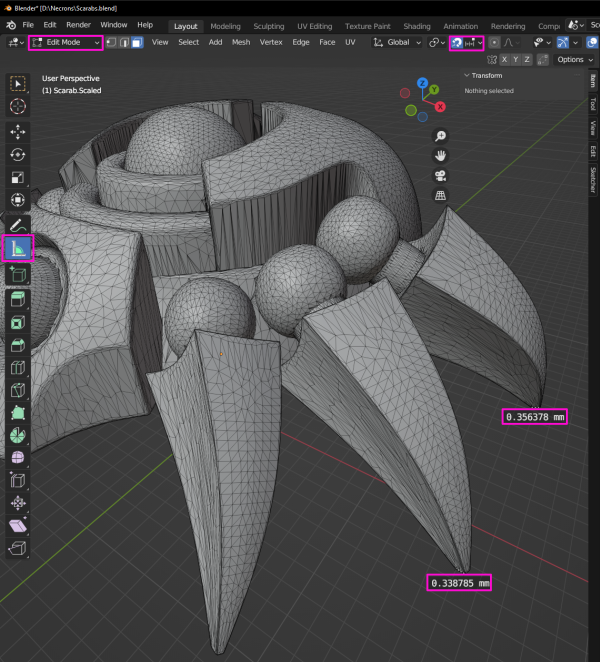Viewport: 600px width, 662px height.
Task: Switch perspective/orthographic with grid icon
Action: (440, 196)
